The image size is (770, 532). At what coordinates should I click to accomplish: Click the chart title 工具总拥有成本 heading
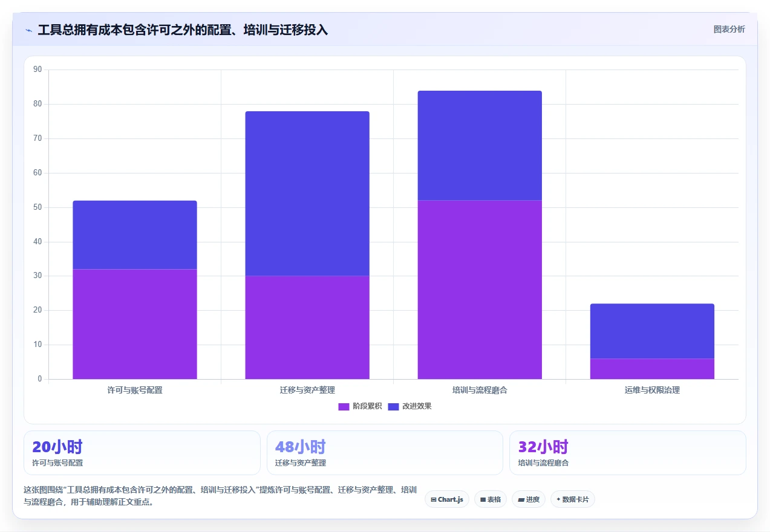[x=183, y=30]
